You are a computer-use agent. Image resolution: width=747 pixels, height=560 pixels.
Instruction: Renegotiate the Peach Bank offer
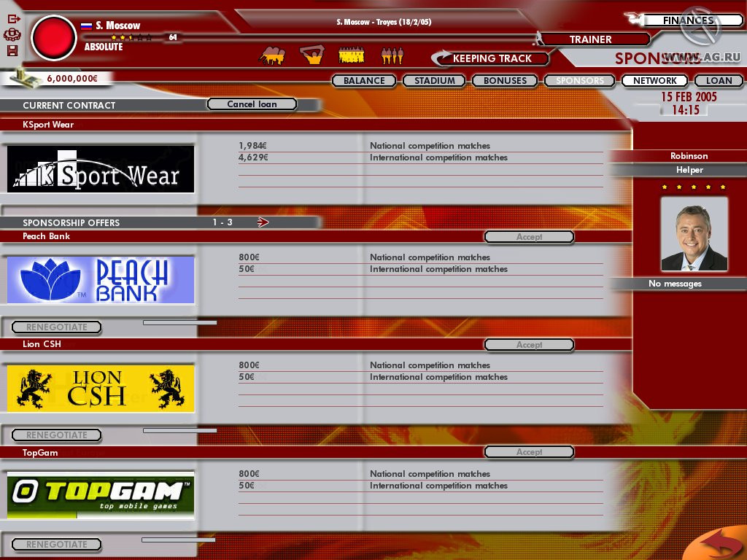(x=57, y=327)
